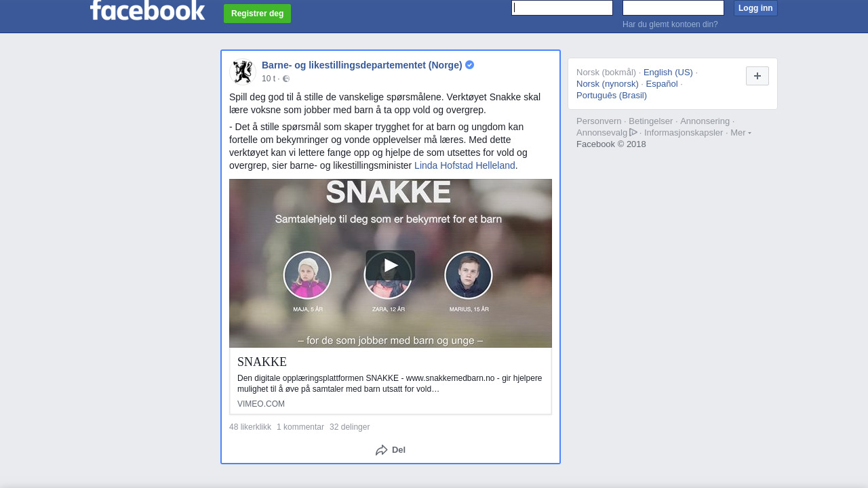
Task: Open the Personvern footer link
Action: point(599,121)
